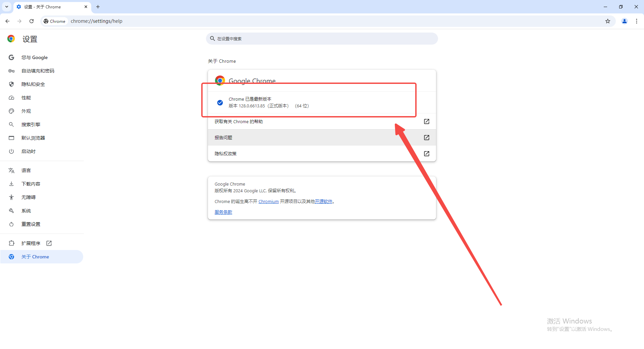Click the power icon beside 启动时
The height and width of the screenshot is (349, 644).
pos(11,151)
